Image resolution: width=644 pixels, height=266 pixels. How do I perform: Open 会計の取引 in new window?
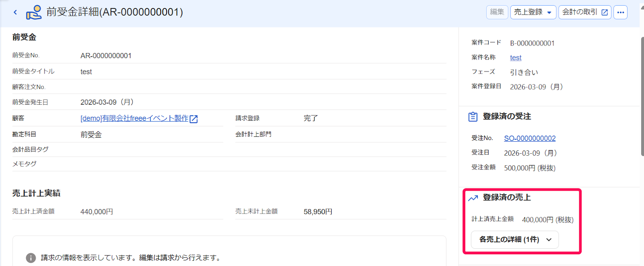585,12
